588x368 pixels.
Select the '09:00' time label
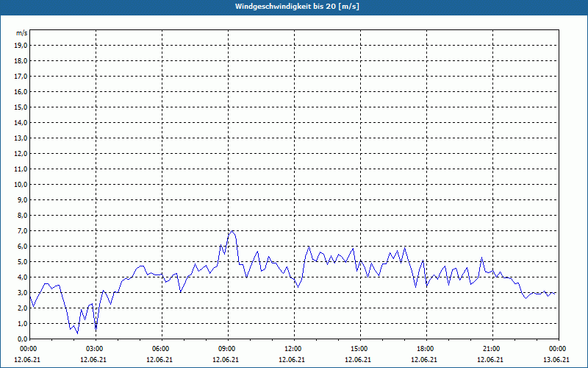click(x=228, y=349)
